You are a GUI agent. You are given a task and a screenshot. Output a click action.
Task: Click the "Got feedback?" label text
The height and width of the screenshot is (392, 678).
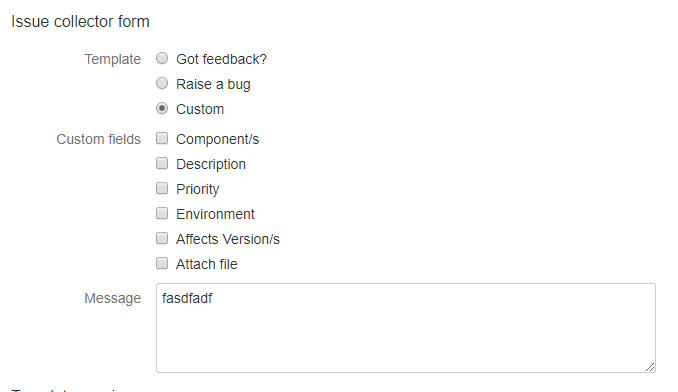[x=221, y=59]
